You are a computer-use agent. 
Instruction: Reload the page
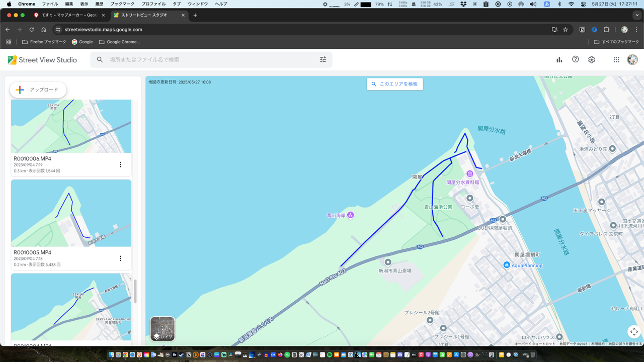[32, 30]
